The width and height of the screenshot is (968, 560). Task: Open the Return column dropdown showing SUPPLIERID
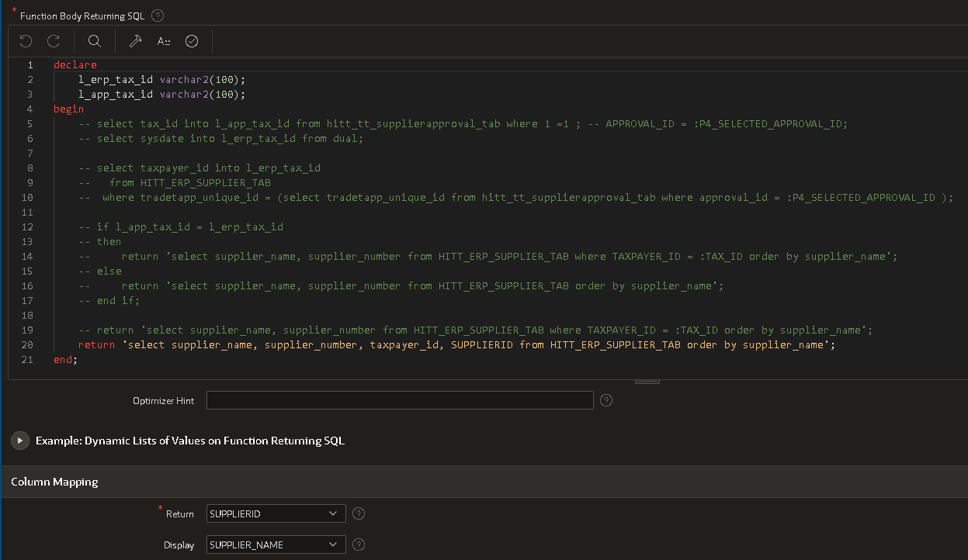pyautogui.click(x=276, y=513)
